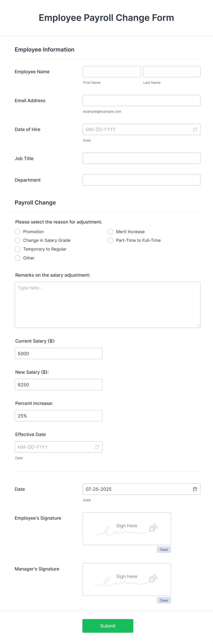This screenshot has width=213, height=644.
Task: Select Temporary to Regular option
Action: pyautogui.click(x=17, y=249)
